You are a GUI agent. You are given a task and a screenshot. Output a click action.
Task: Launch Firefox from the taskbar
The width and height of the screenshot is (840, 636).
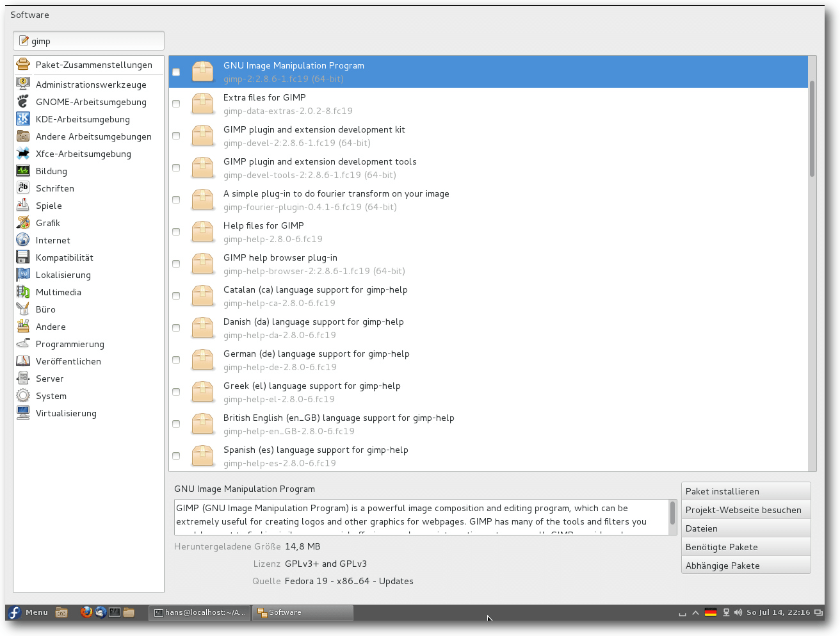click(86, 612)
